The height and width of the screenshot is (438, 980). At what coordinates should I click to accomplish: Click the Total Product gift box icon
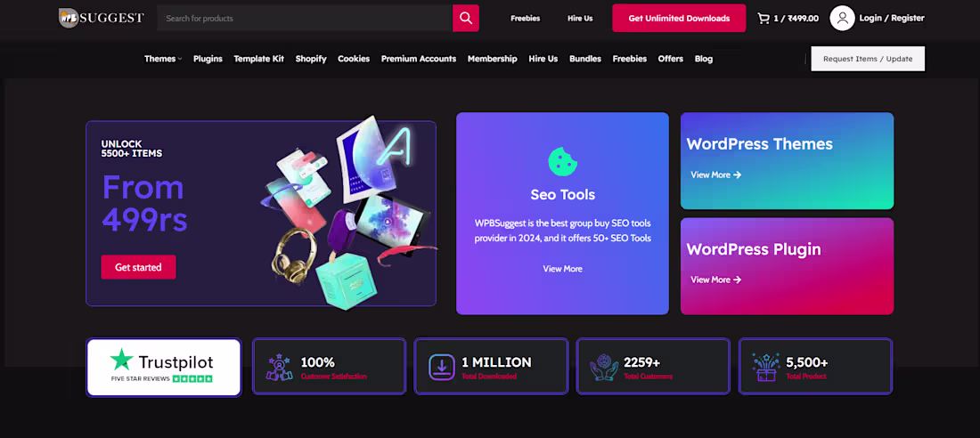(x=765, y=368)
